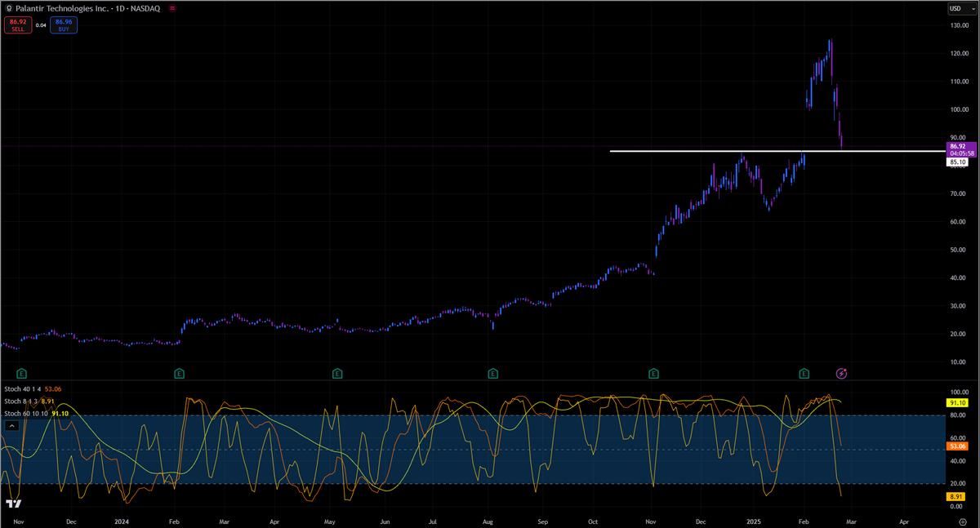980x528 pixels.
Task: Click the 50.00 price axis label
Action: tap(959, 250)
